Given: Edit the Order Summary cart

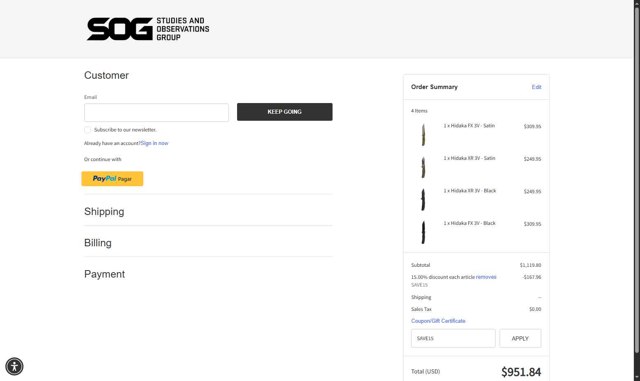Looking at the screenshot, I should (x=536, y=87).
